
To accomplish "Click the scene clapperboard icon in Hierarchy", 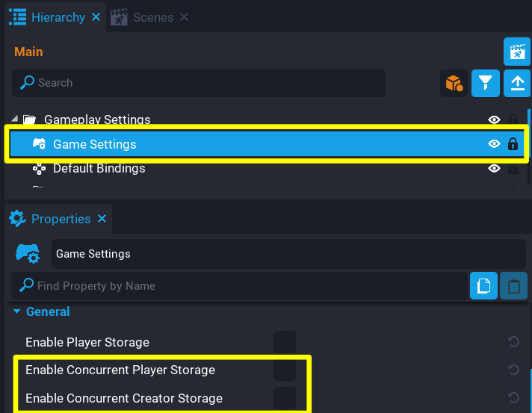I will click(x=516, y=52).
